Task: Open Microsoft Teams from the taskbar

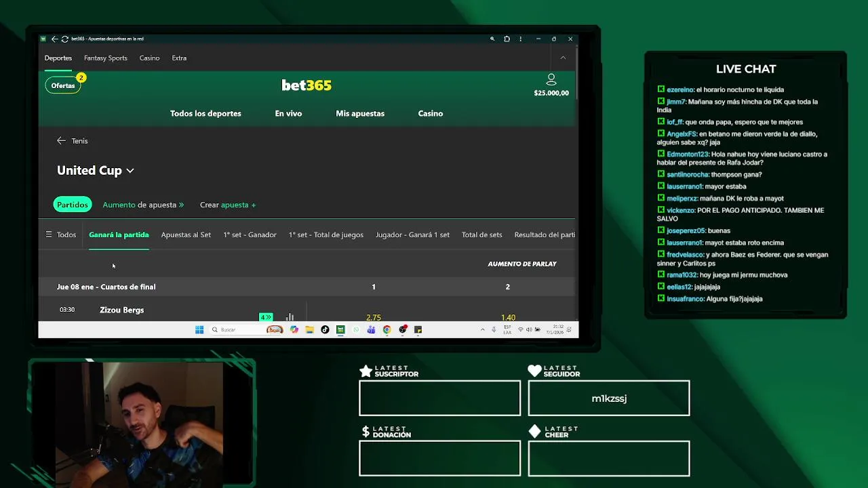Action: [x=371, y=329]
